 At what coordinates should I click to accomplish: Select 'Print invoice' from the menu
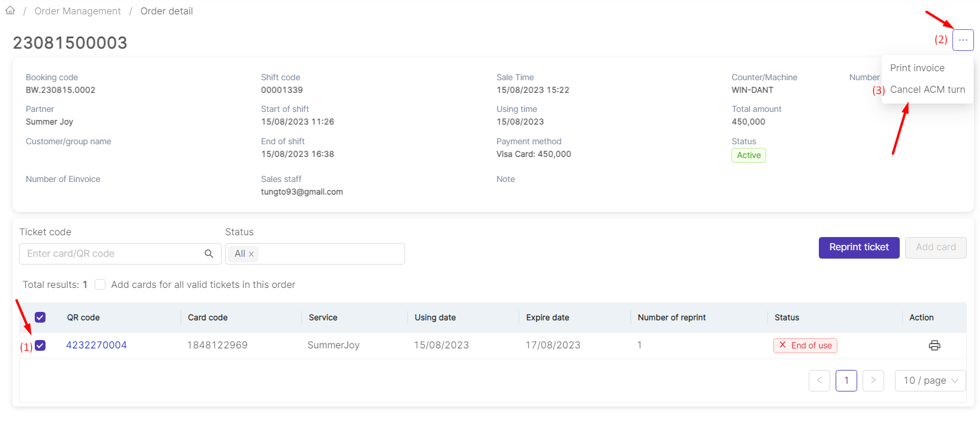[917, 68]
